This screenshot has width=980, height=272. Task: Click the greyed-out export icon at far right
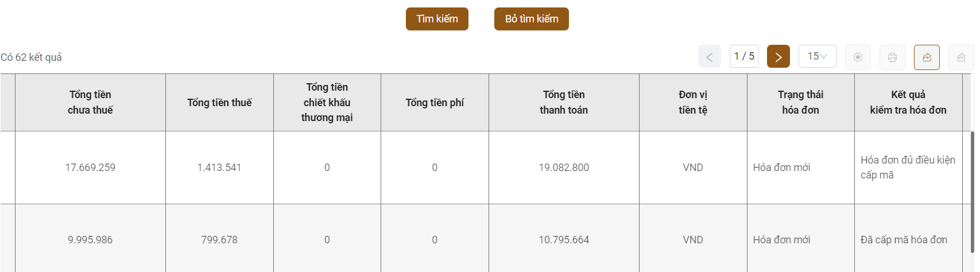(961, 57)
